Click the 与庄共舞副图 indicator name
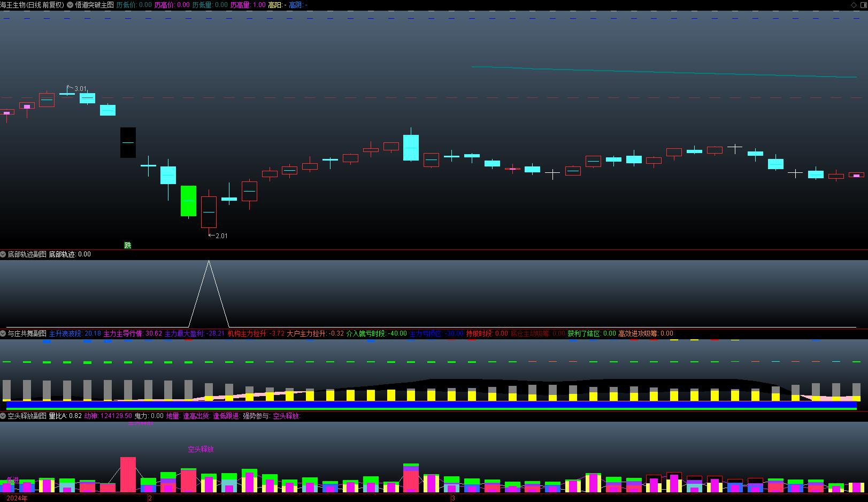Screen dimensions: 868x502 pos(27,333)
